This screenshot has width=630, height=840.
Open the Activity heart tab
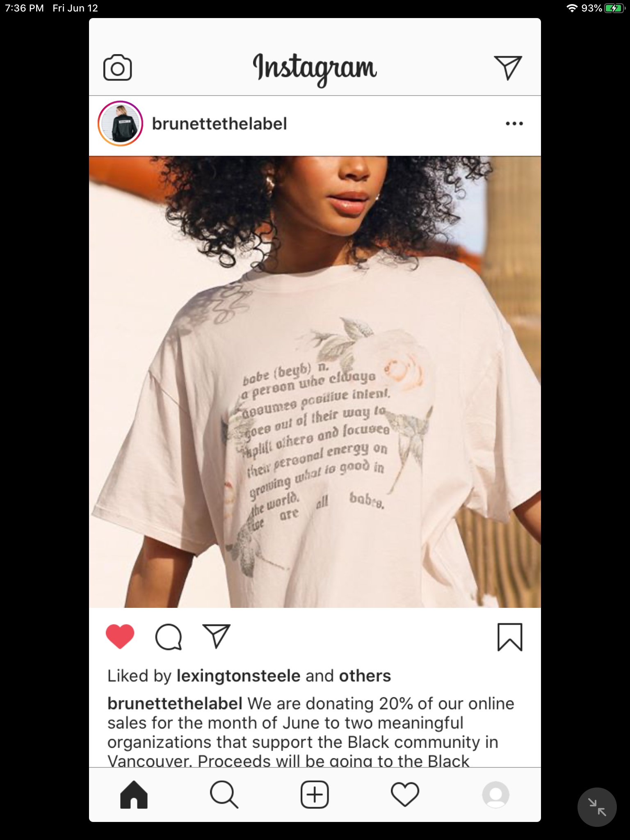tap(405, 795)
